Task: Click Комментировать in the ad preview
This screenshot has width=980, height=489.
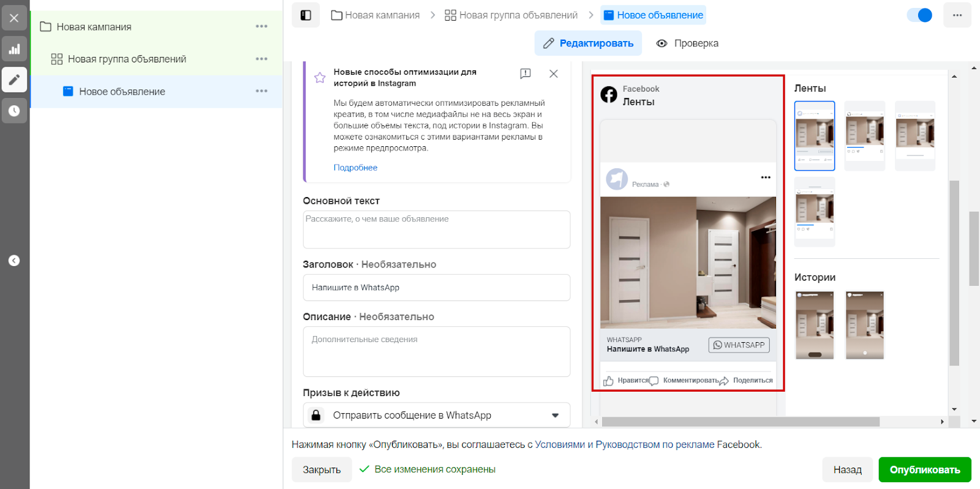Action: tap(684, 381)
